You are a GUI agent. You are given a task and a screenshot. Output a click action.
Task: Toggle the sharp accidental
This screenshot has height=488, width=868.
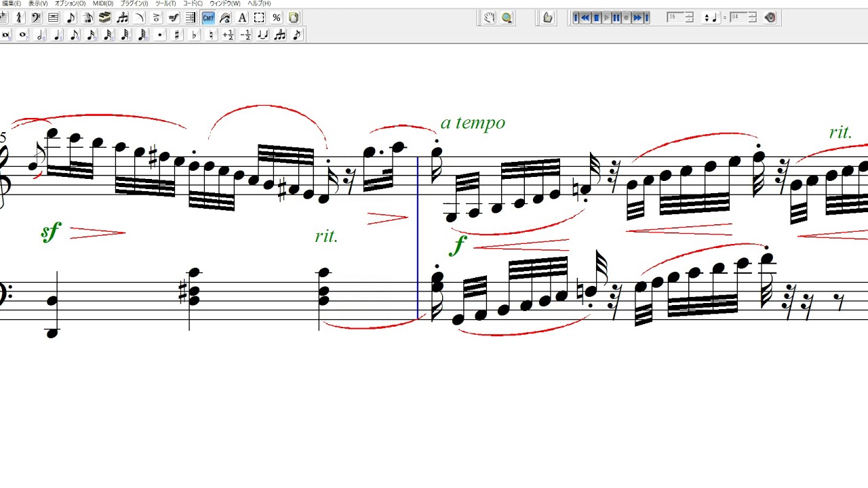tap(177, 35)
